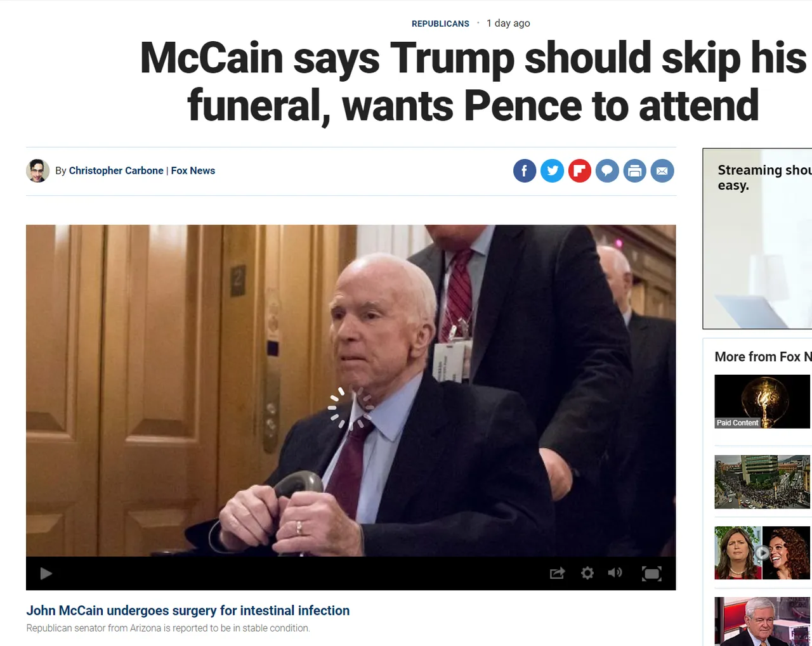812x646 pixels.
Task: Open the intestinal infection surgery video title
Action: 188,610
